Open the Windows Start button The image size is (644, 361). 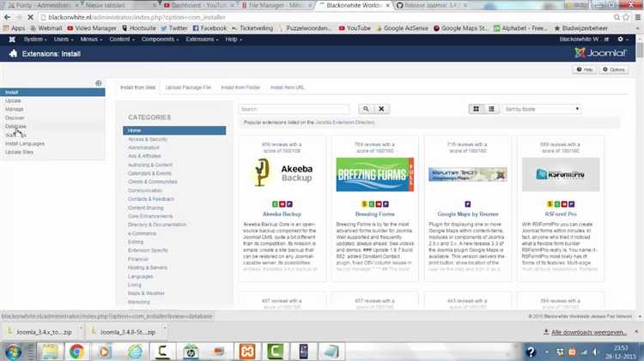coord(13,352)
